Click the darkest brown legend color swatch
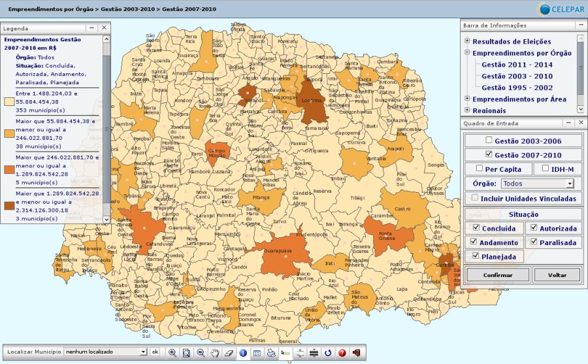Viewport: 588px width, 364px height. 9,205
